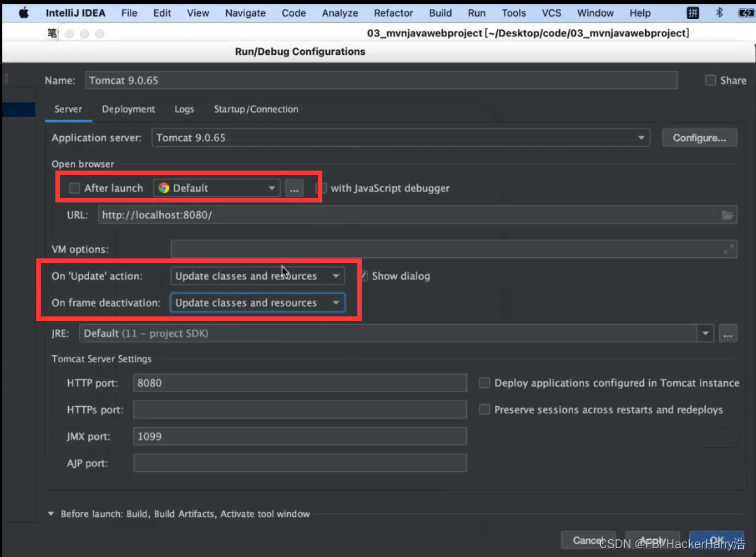Viewport: 756px width, 557px height.
Task: Click the URL input field
Action: (418, 215)
